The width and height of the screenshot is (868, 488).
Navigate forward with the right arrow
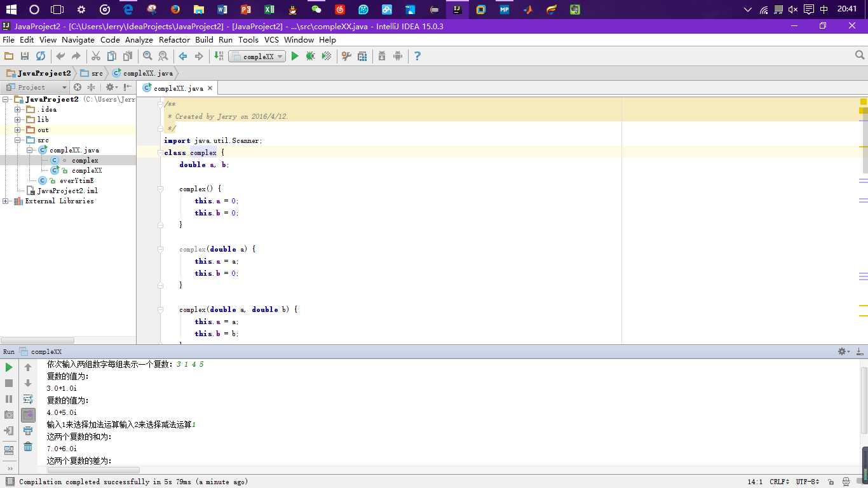coord(199,56)
